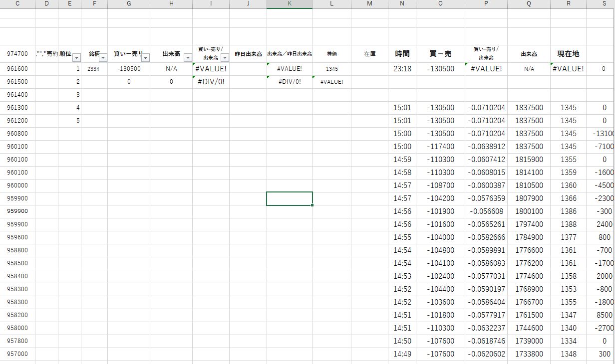Open the 買い−売り/出来高 filter dropdown
This screenshot has height=364, width=615.
225,58
